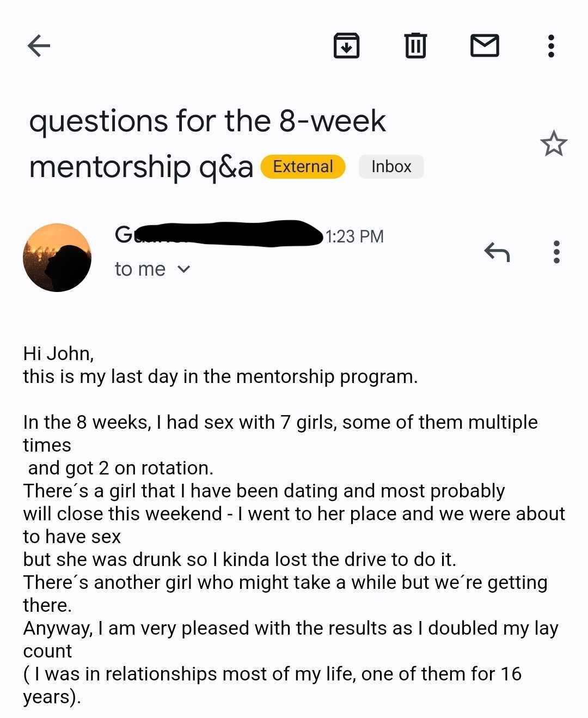The height and width of the screenshot is (718, 588).
Task: Tap the 1:23 PM timestamp
Action: click(354, 236)
